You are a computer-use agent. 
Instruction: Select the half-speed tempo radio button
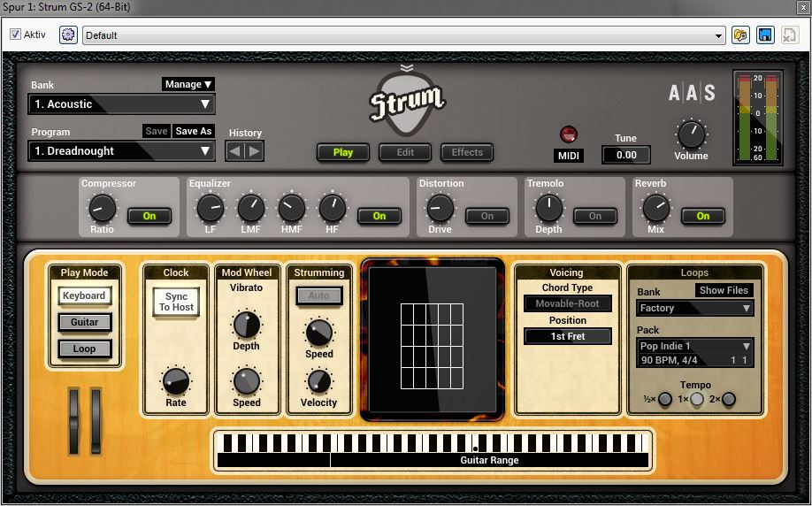tap(665, 399)
